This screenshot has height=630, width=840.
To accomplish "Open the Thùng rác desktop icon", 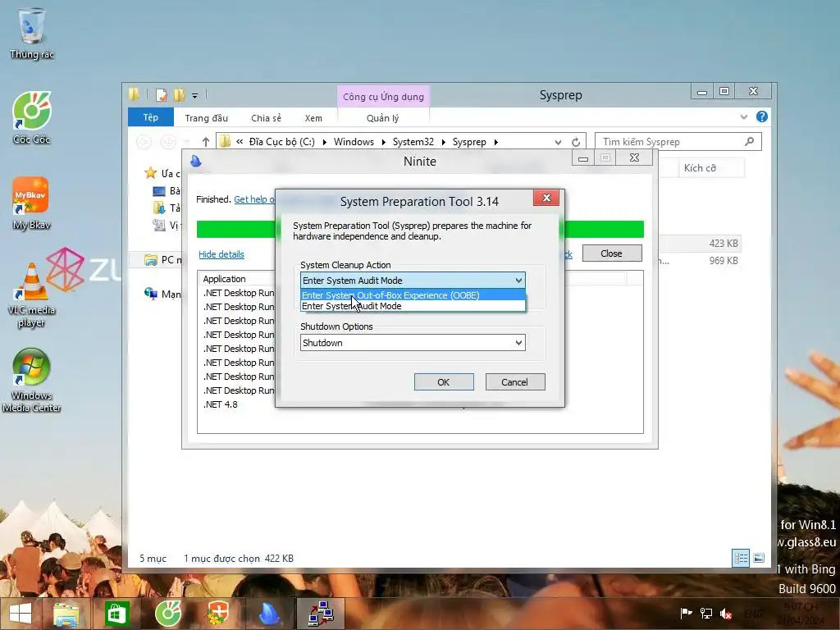I will tap(32, 33).
